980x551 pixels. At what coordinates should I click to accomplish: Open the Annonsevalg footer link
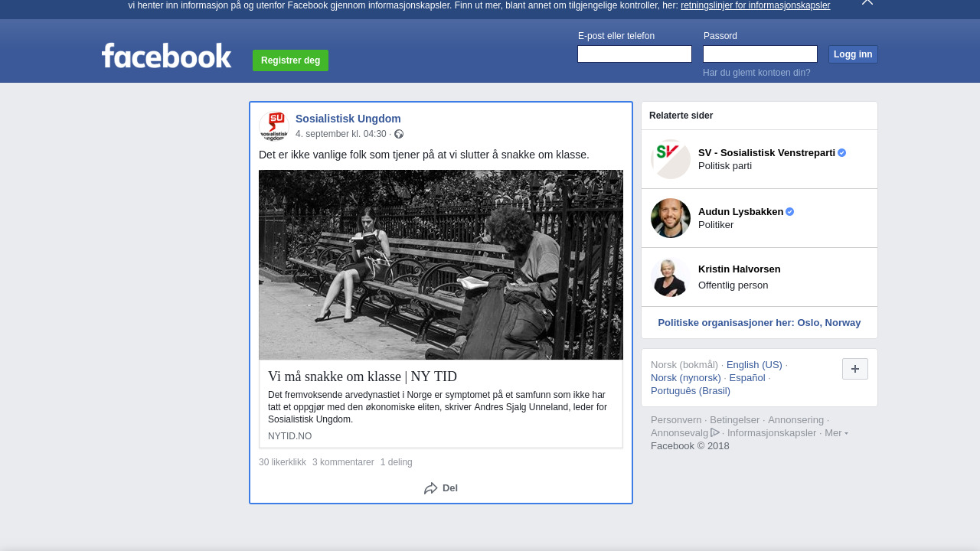click(x=680, y=433)
